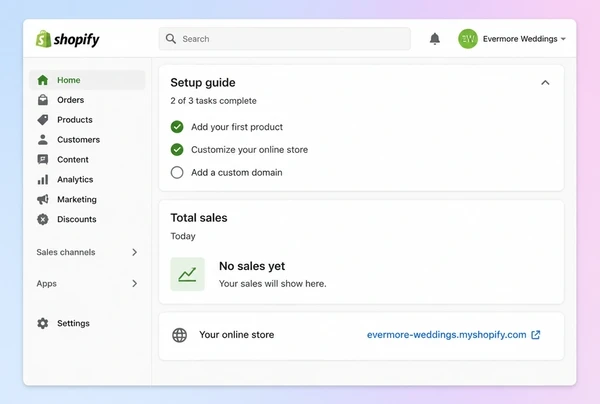Viewport: 600px width, 404px height.
Task: Click the Apps label
Action: point(46,284)
